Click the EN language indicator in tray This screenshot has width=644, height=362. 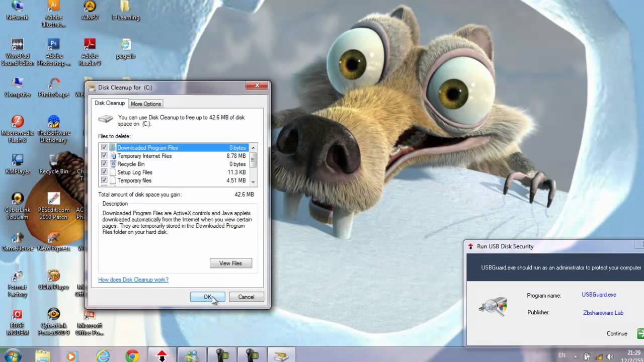(562, 355)
